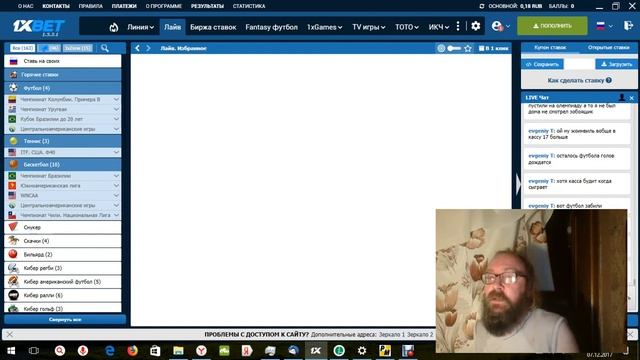Open the ИКЧ dropdown menu
The height and width of the screenshot is (360, 640).
(x=439, y=27)
